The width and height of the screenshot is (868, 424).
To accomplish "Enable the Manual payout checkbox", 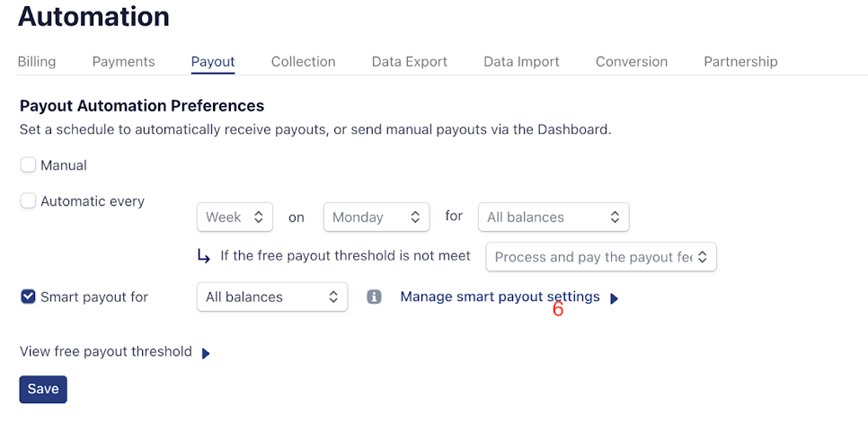I will tap(28, 165).
